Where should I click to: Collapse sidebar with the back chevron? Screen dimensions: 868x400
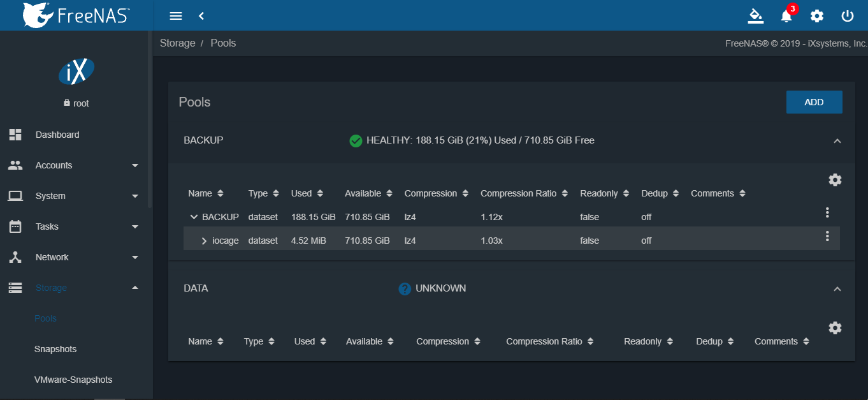click(201, 16)
